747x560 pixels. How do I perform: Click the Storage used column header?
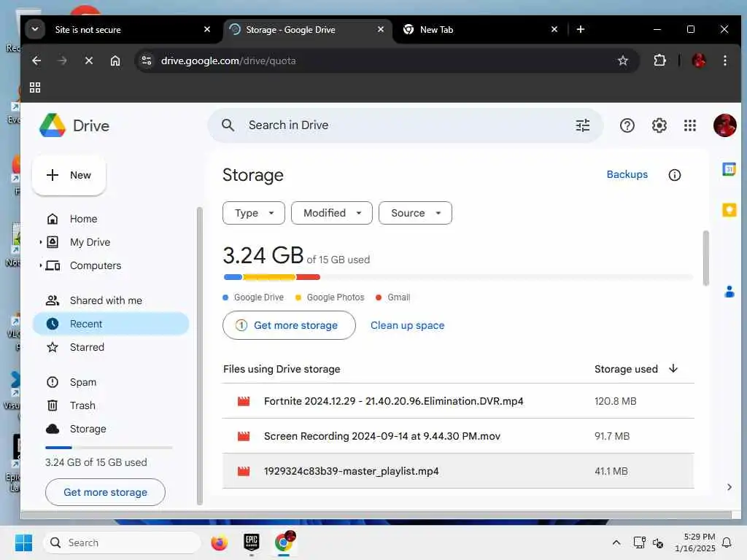click(x=625, y=369)
